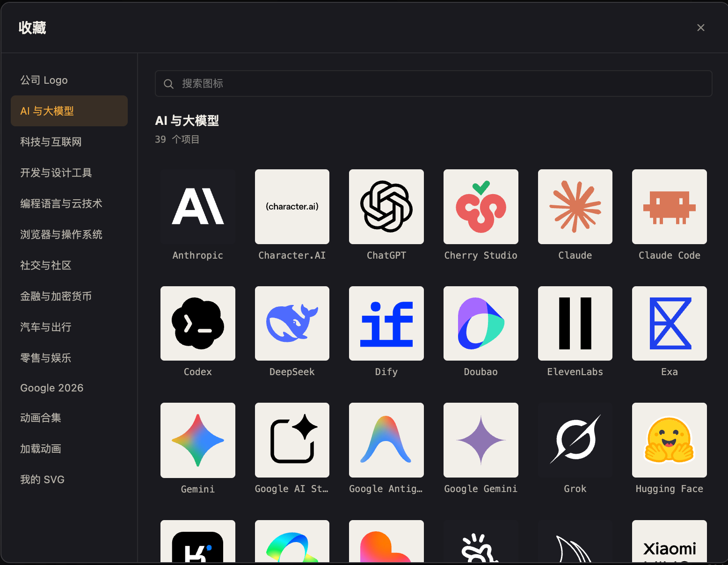Pick the Dify logo icon
Screen dimensions: 728x565
pos(386,323)
